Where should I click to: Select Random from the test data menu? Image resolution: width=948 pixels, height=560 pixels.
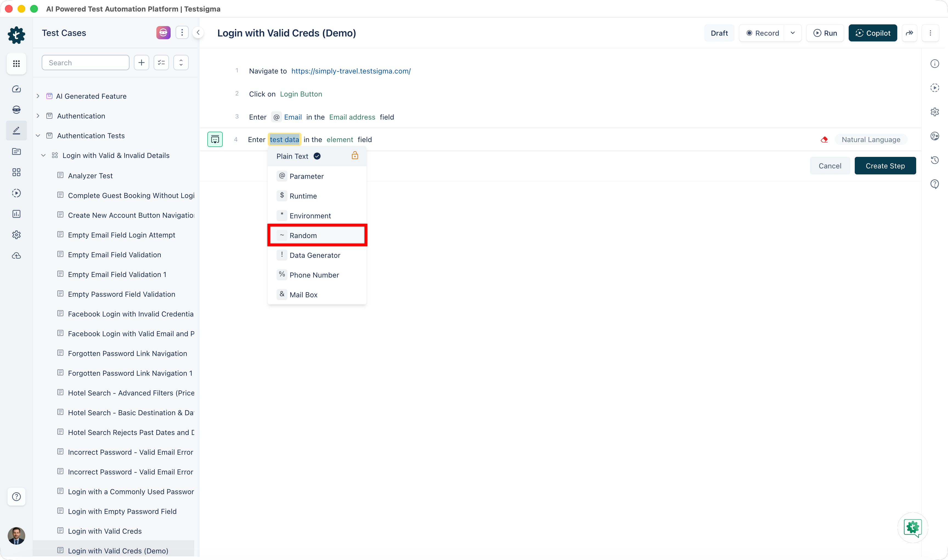[303, 236]
